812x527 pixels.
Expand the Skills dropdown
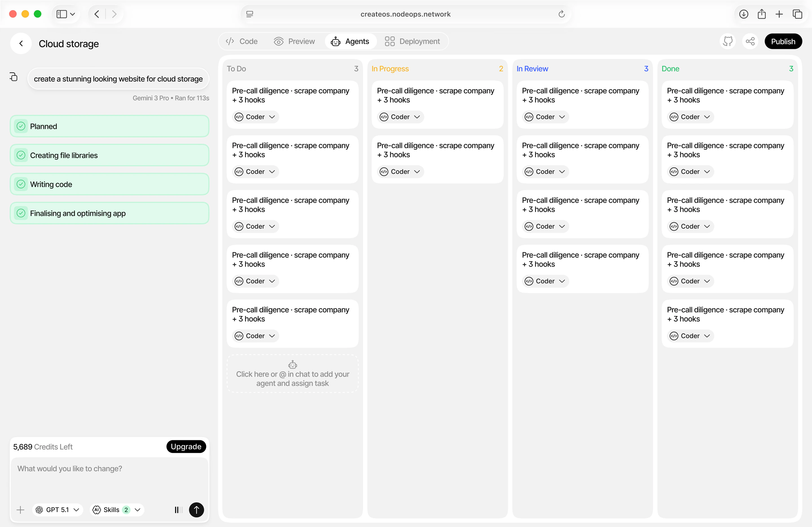click(117, 510)
